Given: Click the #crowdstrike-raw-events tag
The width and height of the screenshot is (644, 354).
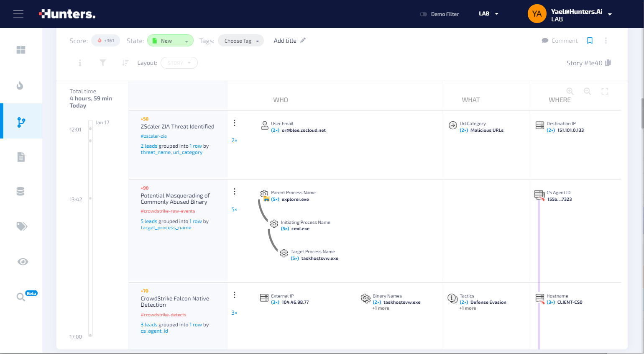Looking at the screenshot, I should pyautogui.click(x=168, y=211).
